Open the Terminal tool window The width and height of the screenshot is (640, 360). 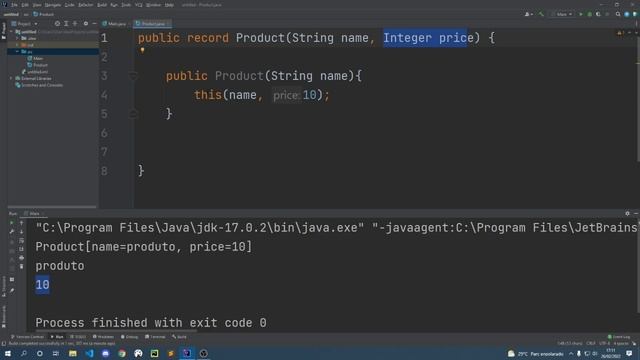tap(155, 337)
